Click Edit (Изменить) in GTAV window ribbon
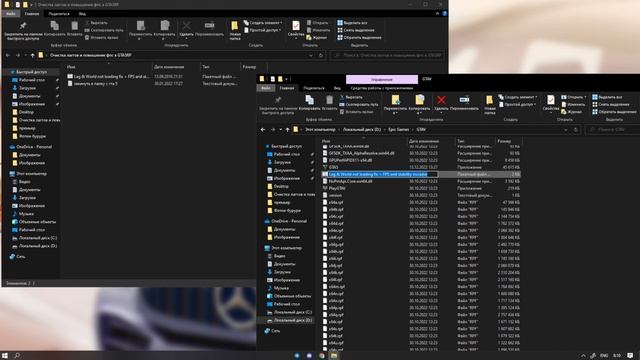The width and height of the screenshot is (640, 360). [x=573, y=104]
